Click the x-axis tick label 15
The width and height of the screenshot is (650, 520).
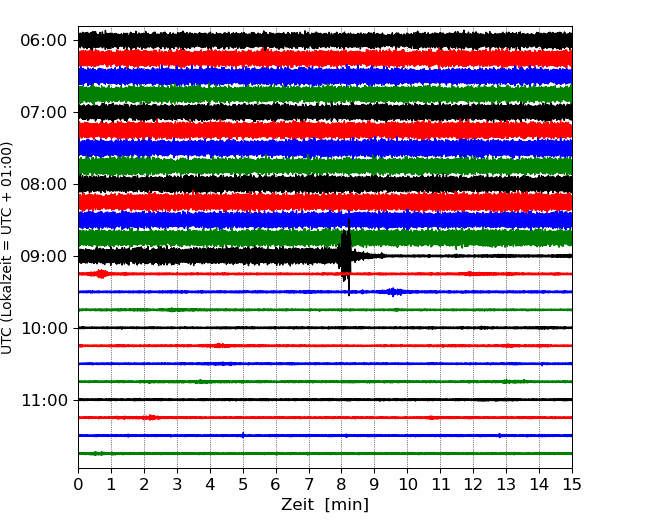572,484
